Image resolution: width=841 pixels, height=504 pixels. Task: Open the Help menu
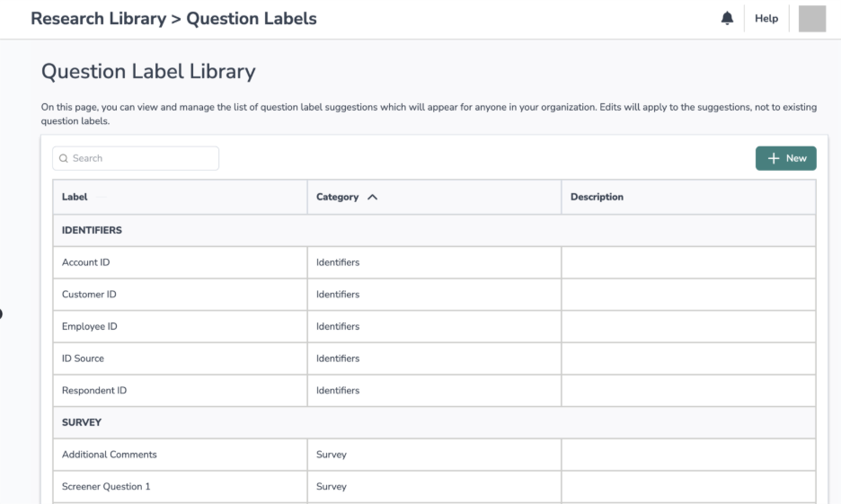click(x=766, y=19)
